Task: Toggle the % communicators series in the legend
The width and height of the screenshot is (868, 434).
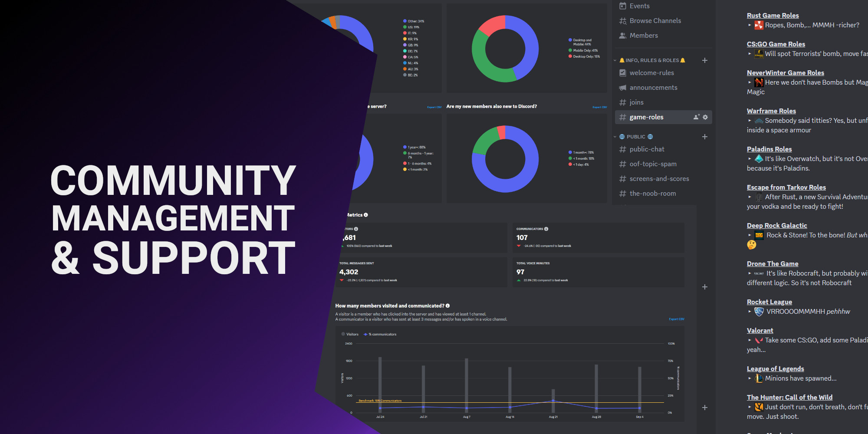Action: pos(380,334)
